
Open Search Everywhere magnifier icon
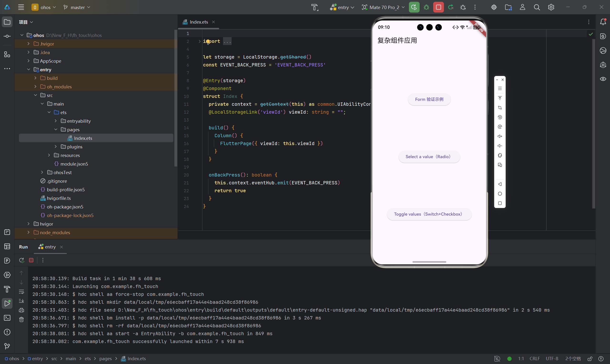pos(537,7)
